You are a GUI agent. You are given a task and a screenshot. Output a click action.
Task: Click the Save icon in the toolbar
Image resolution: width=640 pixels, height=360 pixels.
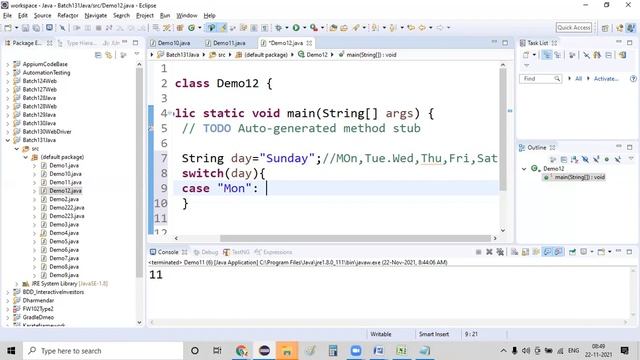coord(26,28)
